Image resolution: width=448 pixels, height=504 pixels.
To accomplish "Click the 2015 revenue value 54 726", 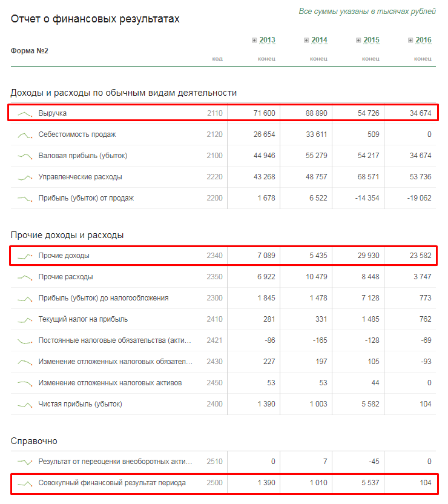I will 368,113.
